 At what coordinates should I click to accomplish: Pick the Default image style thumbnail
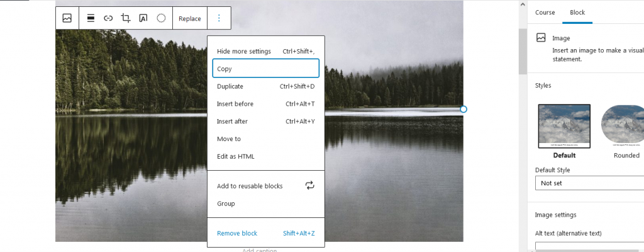click(x=564, y=127)
